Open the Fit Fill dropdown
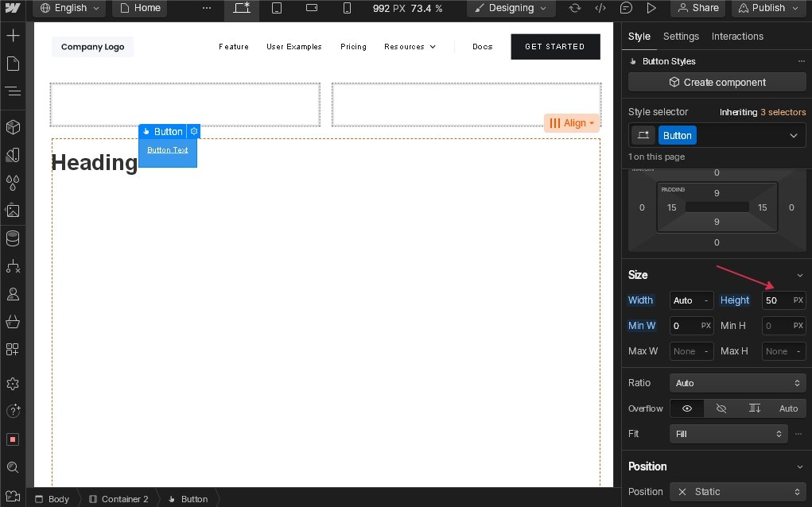The image size is (812, 507). (x=728, y=434)
